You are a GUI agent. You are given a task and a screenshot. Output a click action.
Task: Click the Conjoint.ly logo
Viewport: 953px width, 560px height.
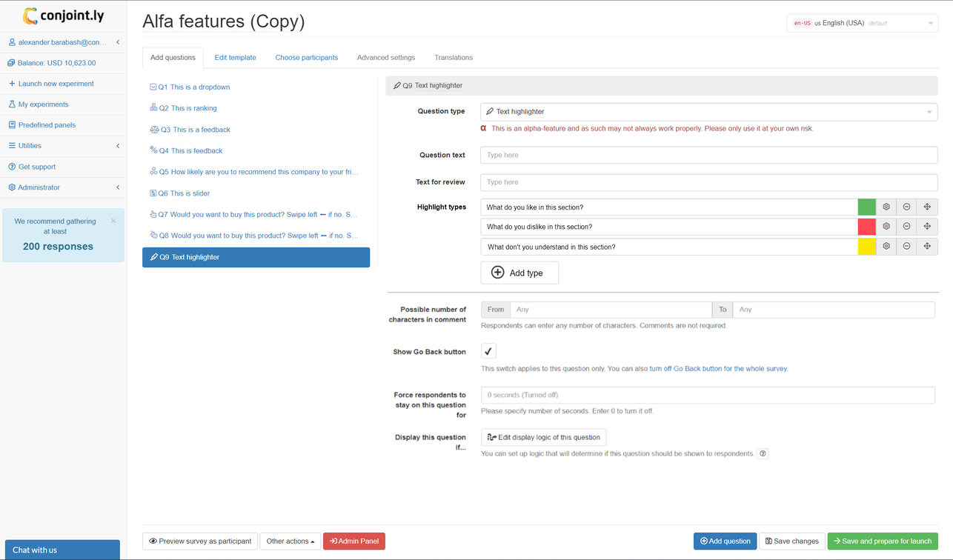[63, 16]
